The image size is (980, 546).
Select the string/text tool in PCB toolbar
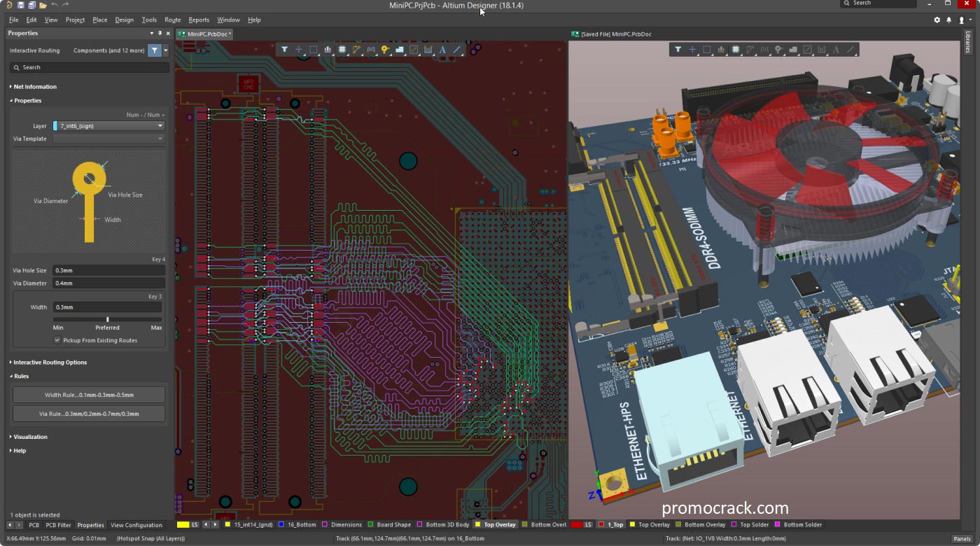[x=444, y=50]
